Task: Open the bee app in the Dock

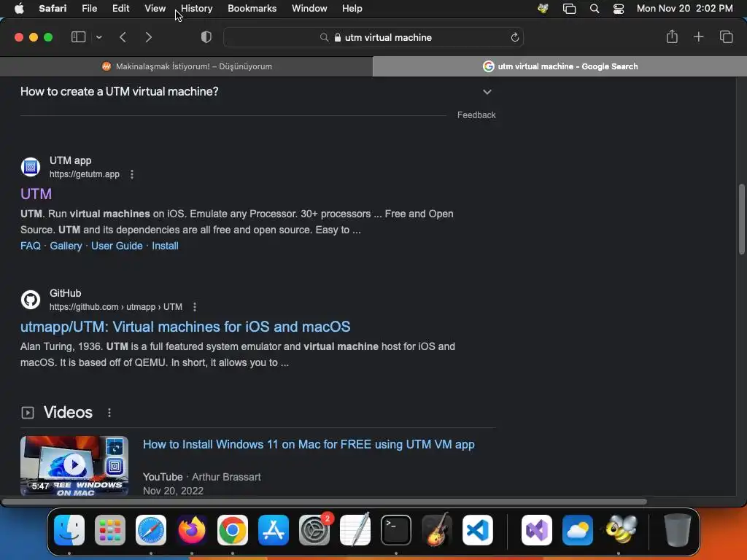Action: 621,530
